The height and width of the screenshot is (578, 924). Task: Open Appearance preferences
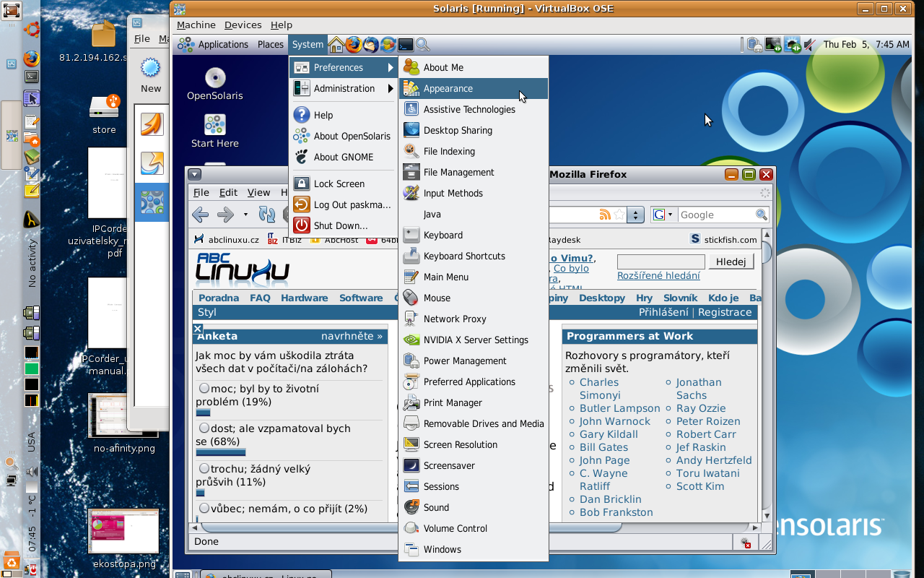point(474,88)
